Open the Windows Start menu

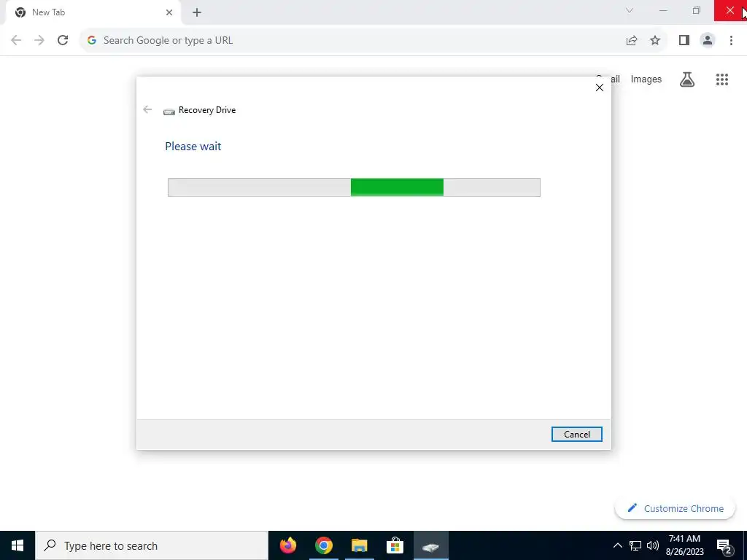18,545
